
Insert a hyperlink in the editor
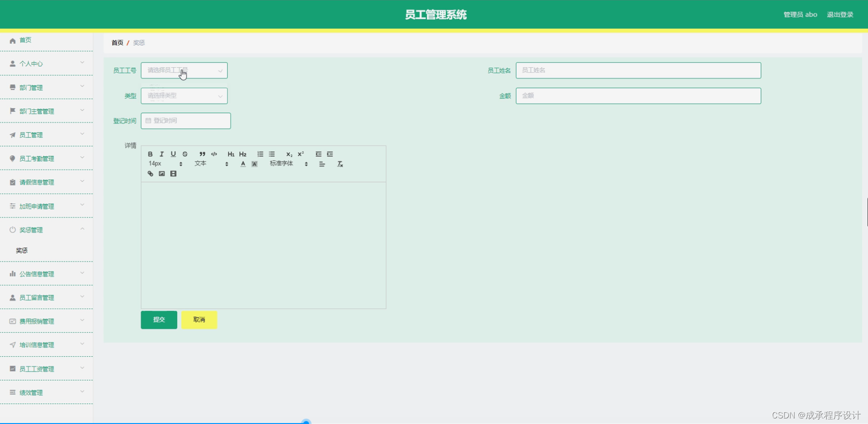[150, 173]
